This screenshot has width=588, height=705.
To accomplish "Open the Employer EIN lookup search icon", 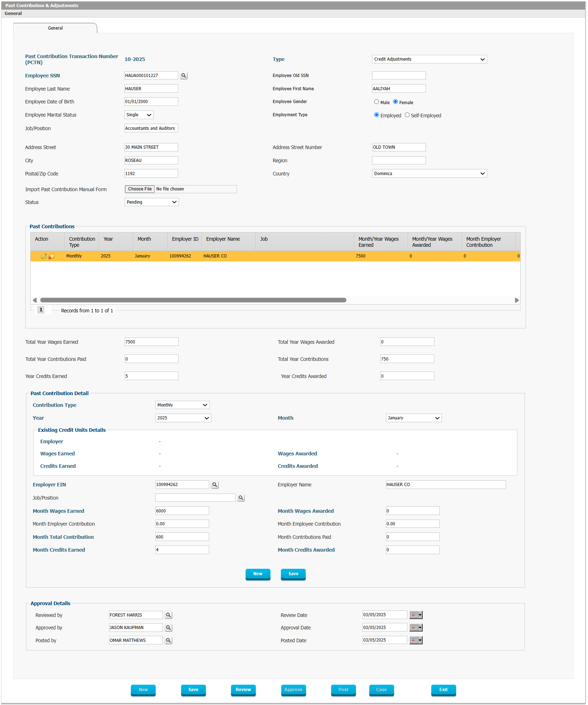I will pyautogui.click(x=215, y=485).
